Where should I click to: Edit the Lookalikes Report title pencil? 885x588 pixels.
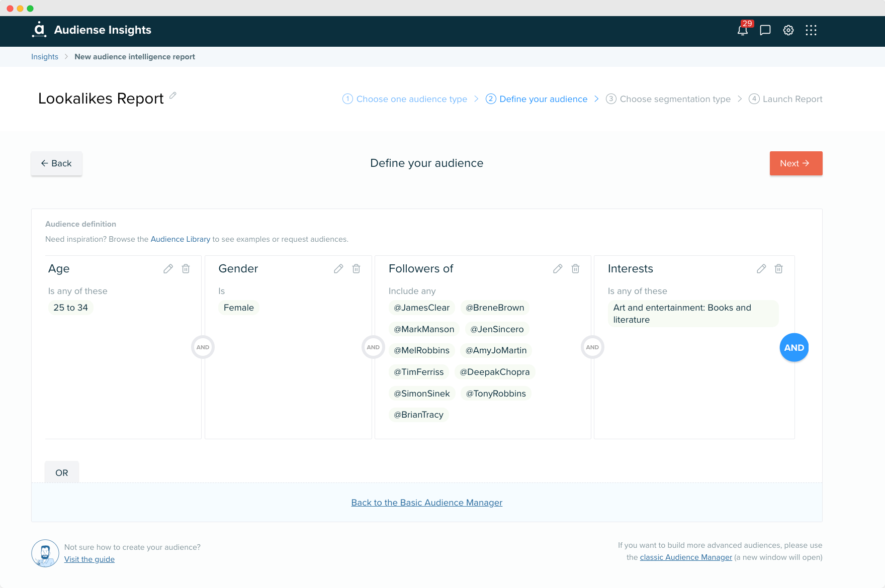pos(173,95)
